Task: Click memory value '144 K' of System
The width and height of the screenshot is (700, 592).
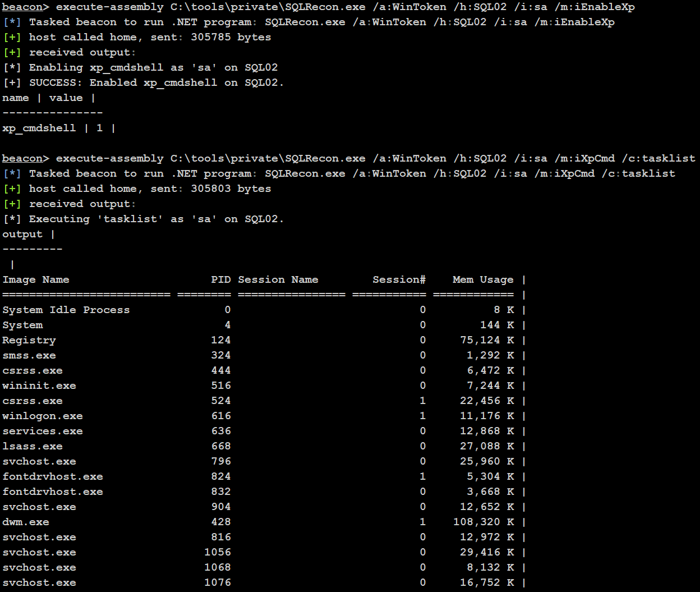Action: [497, 325]
